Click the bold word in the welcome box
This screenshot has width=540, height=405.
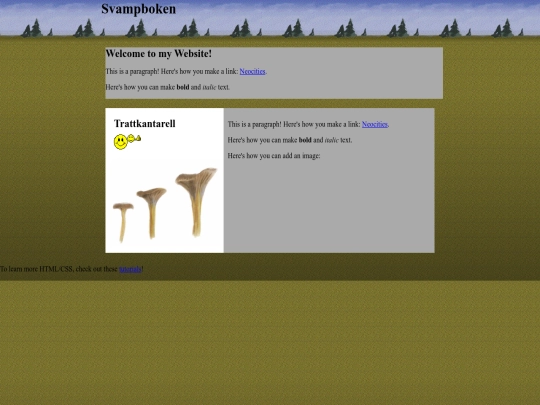point(183,87)
